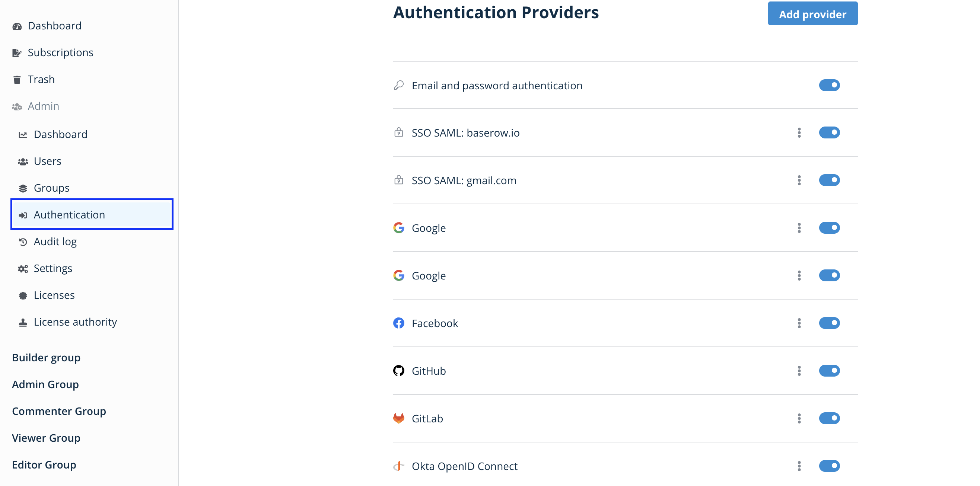Disable Email and password authentication toggle
This screenshot has width=980, height=486.
point(829,85)
